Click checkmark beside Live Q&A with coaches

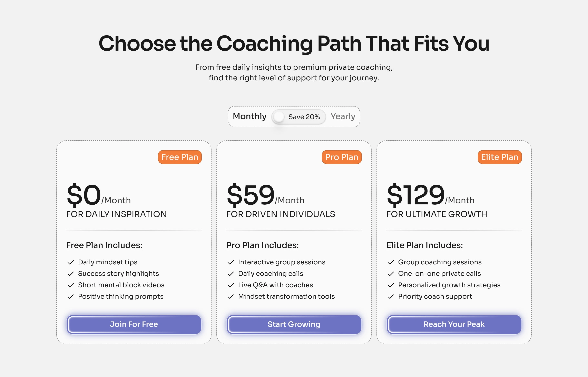pyautogui.click(x=231, y=285)
